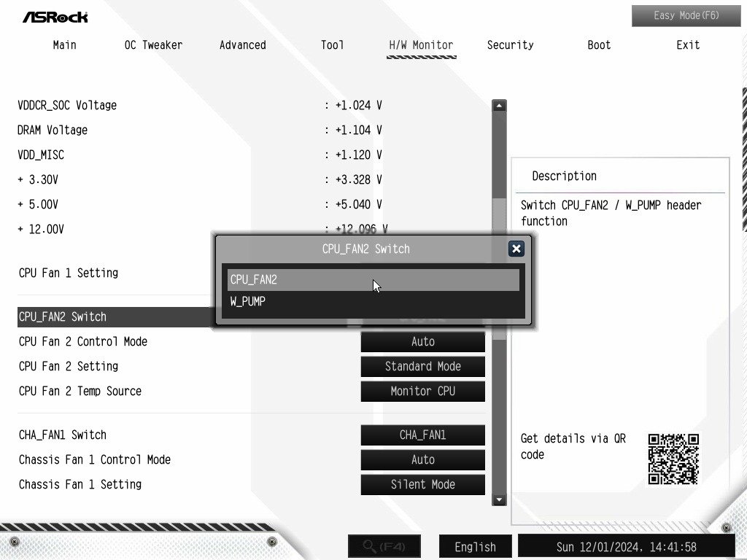747x560 pixels.
Task: Click the scrollbar down arrow
Action: coord(499,499)
